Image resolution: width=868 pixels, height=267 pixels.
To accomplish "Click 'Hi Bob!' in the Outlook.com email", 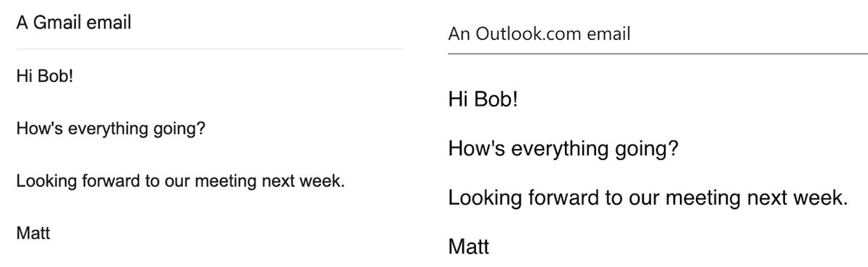I will (483, 100).
